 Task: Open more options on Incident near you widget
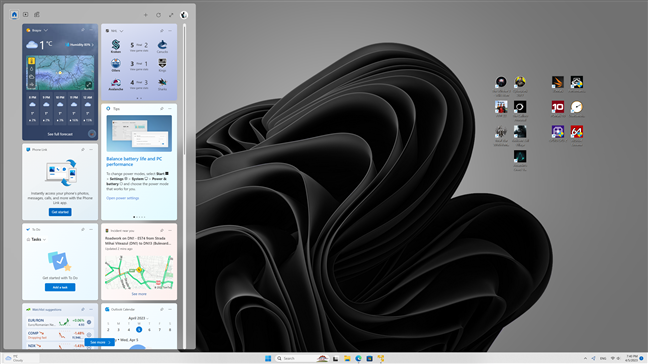(170, 230)
